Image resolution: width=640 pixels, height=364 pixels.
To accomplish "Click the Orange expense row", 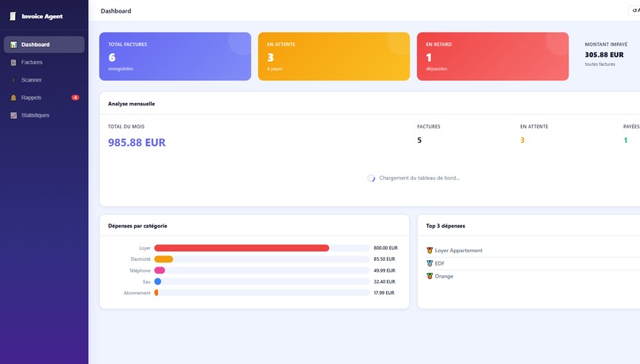I will tap(533, 276).
